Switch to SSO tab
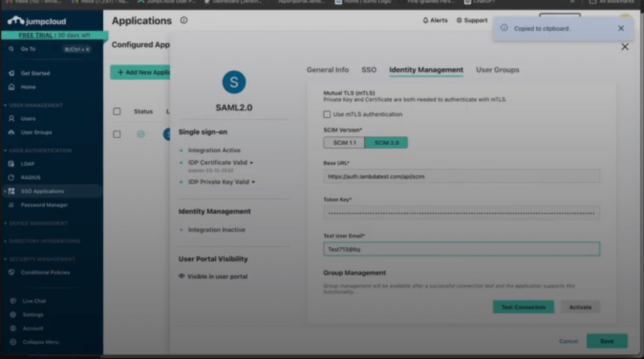The image size is (644, 359). pyautogui.click(x=369, y=70)
